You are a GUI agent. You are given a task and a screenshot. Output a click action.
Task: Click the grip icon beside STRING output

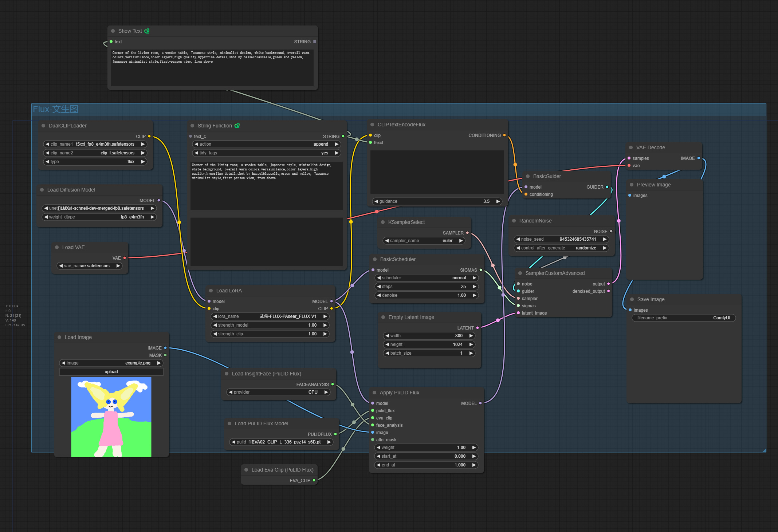tap(315, 42)
